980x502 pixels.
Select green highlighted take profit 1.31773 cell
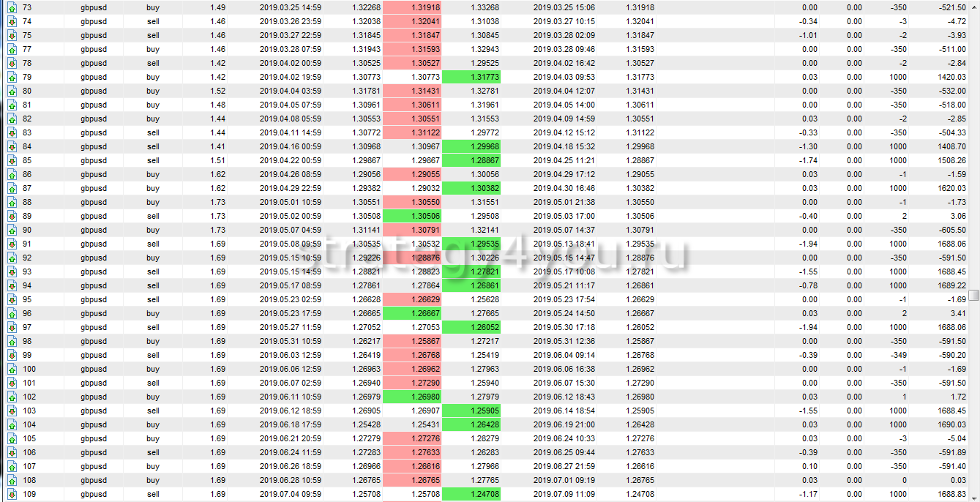pos(476,77)
